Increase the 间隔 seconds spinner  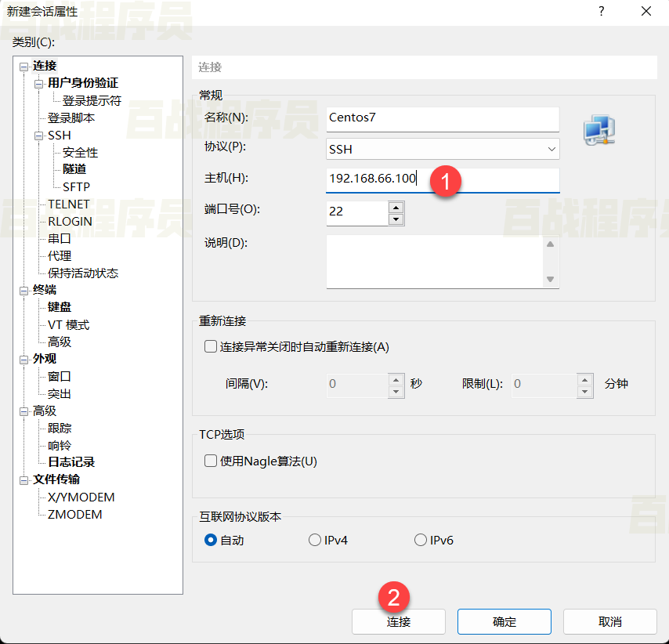[396, 380]
